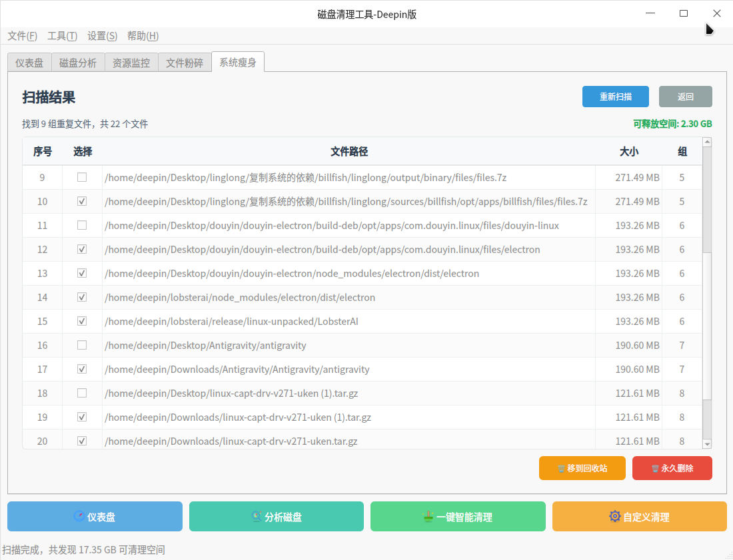Image resolution: width=733 pixels, height=560 pixels.
Task: Switch to the 文件粉碎 tab
Action: pos(185,63)
